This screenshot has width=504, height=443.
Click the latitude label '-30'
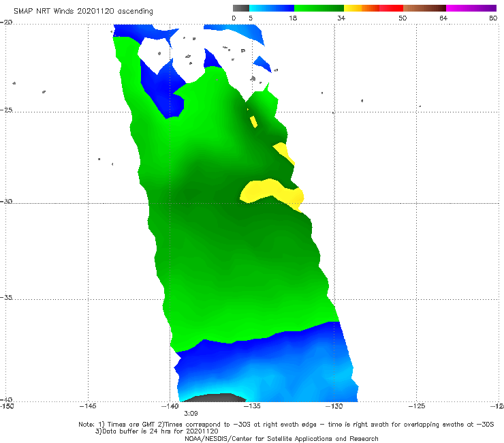click(x=6, y=201)
